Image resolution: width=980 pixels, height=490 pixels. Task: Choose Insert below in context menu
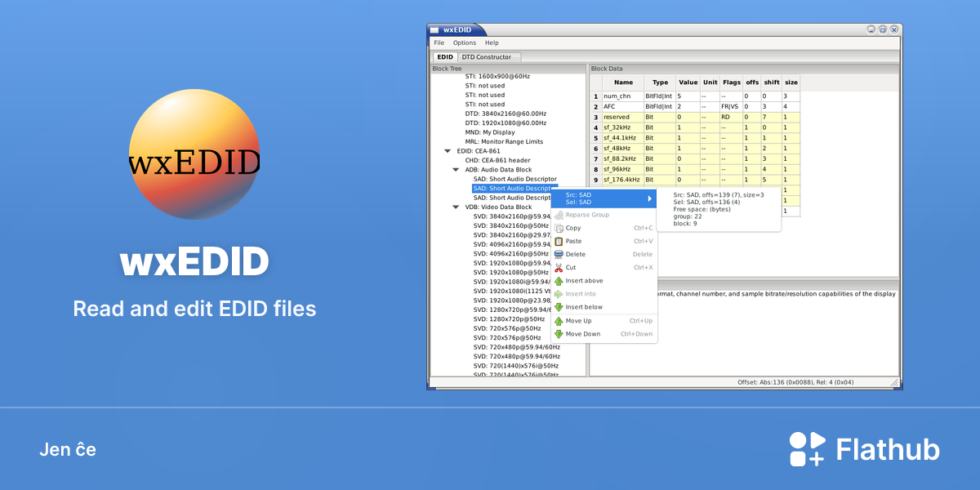tap(604, 307)
